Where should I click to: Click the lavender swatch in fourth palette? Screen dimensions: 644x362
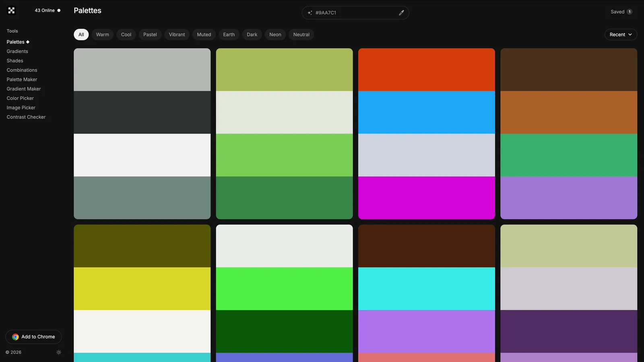(x=569, y=198)
